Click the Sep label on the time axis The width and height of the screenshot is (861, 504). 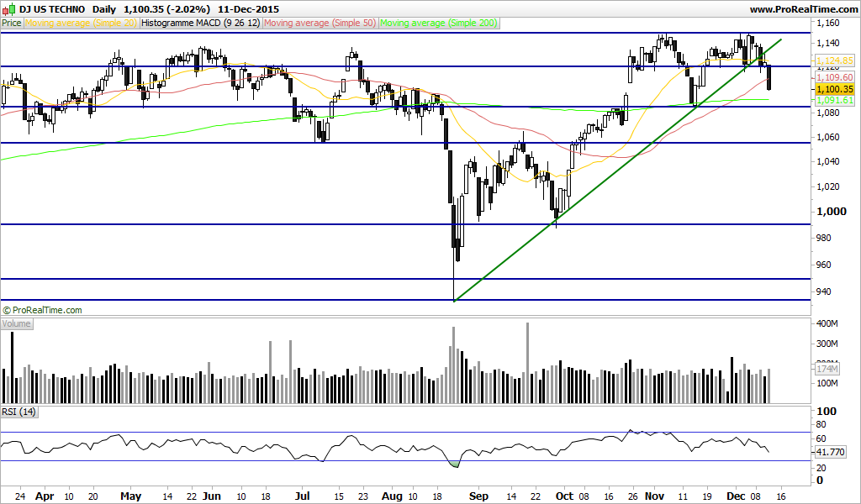tap(478, 496)
